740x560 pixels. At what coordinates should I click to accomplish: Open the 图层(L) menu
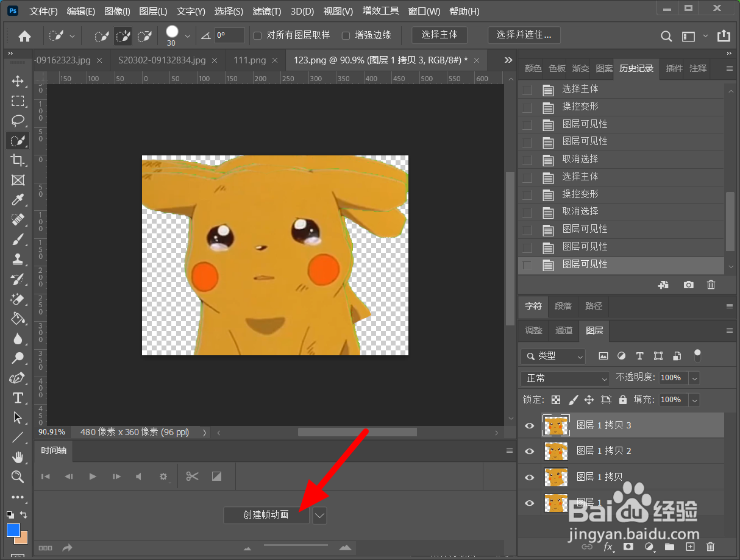pyautogui.click(x=154, y=12)
